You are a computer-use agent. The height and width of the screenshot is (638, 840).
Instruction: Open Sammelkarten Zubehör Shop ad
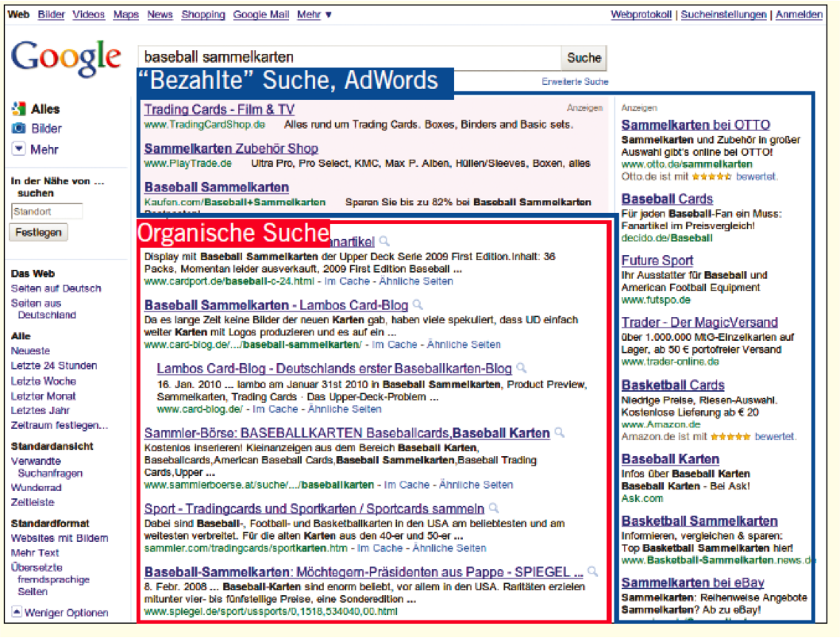231,149
